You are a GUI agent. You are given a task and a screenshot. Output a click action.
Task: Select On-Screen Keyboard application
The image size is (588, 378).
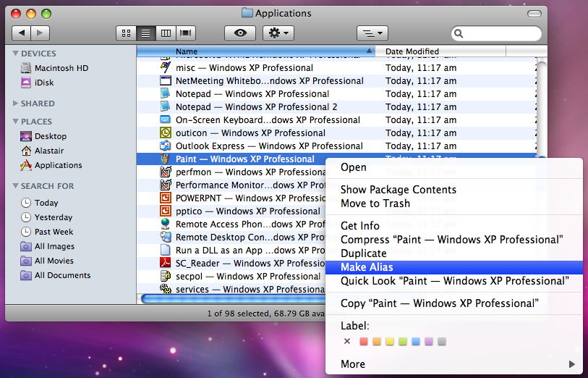(x=336, y=120)
